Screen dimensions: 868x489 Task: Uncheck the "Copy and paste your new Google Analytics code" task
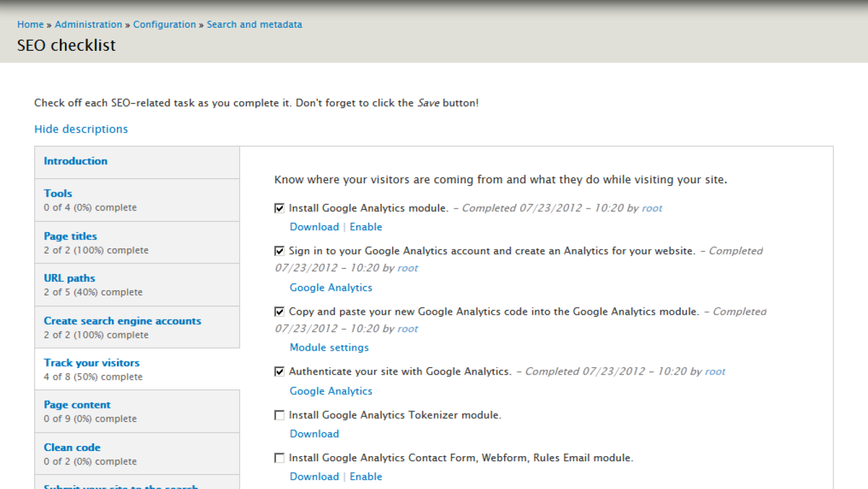coord(279,311)
